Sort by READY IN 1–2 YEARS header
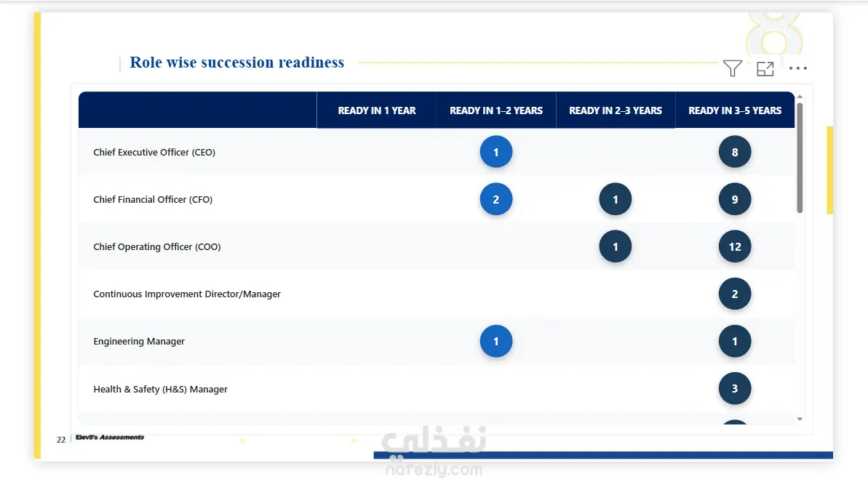The width and height of the screenshot is (868, 479). 496,110
